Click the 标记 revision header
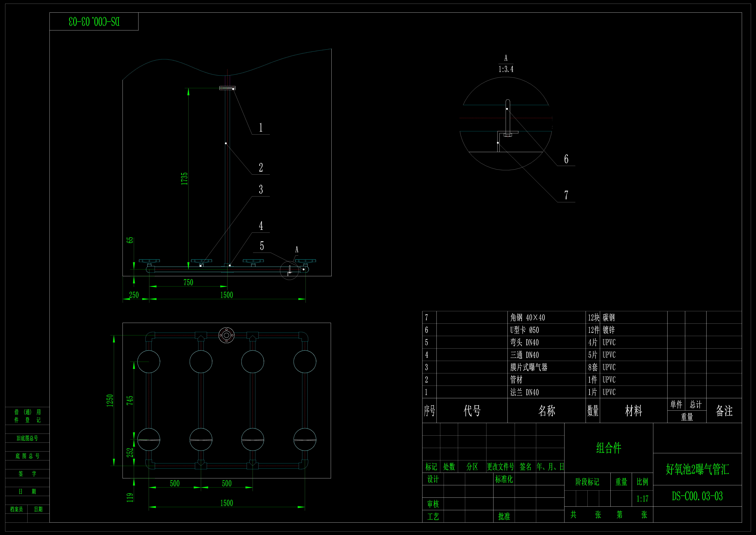The width and height of the screenshot is (756, 535). [x=431, y=467]
